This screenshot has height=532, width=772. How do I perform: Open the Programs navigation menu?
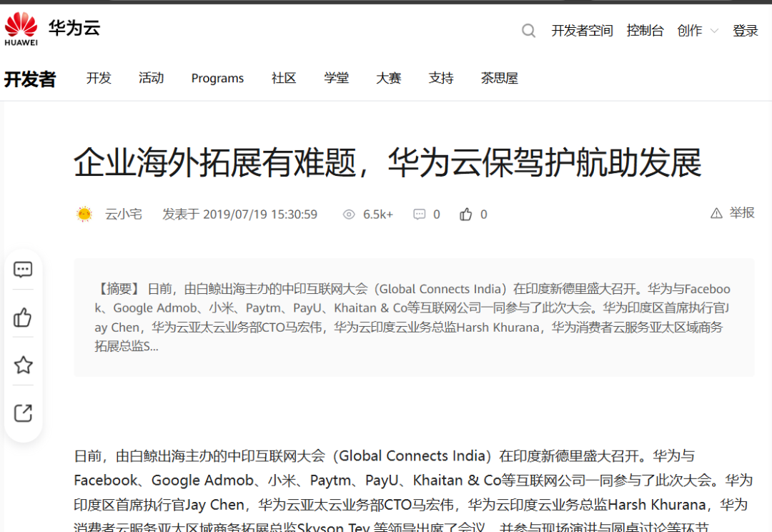pyautogui.click(x=217, y=79)
